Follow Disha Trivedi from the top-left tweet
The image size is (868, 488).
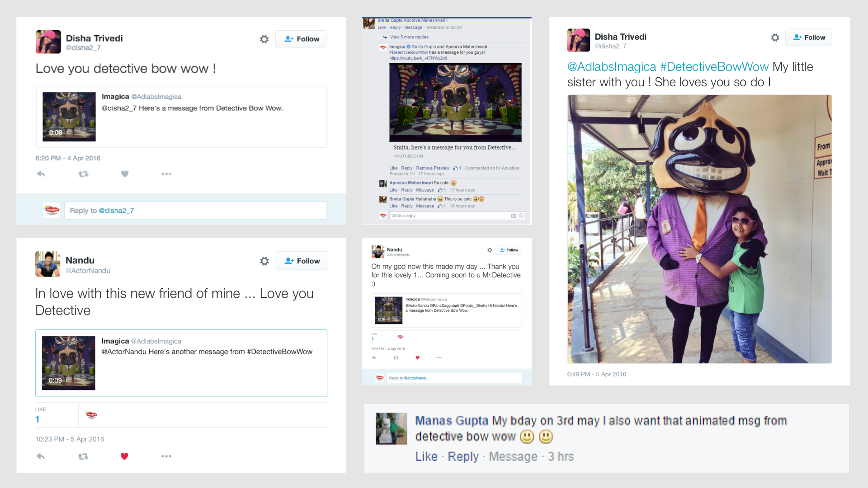point(301,39)
